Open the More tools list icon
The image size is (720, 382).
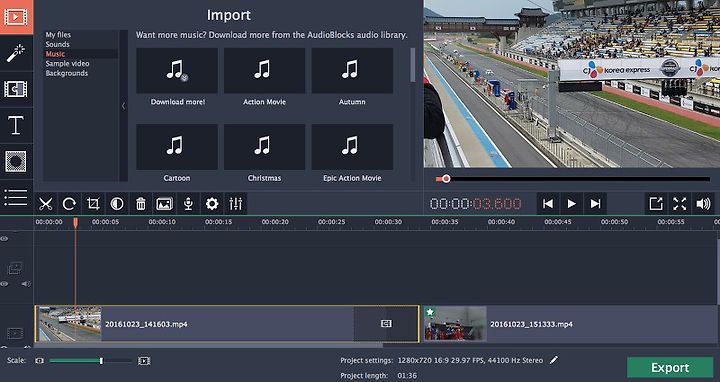pos(16,197)
